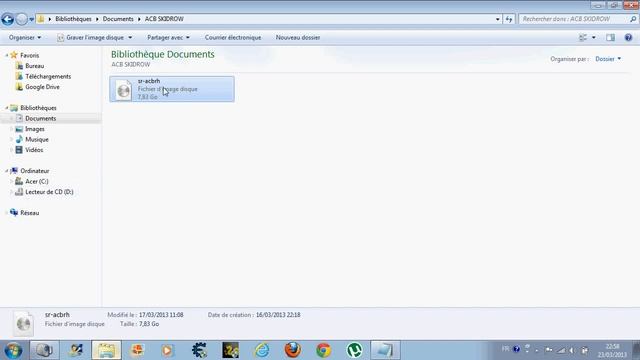
Task: Select Favoris in the navigation pane
Action: pyautogui.click(x=29, y=55)
